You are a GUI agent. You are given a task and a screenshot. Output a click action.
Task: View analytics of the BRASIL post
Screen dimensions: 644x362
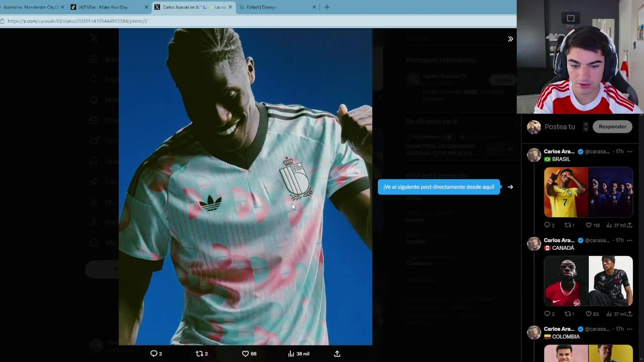pos(617,225)
